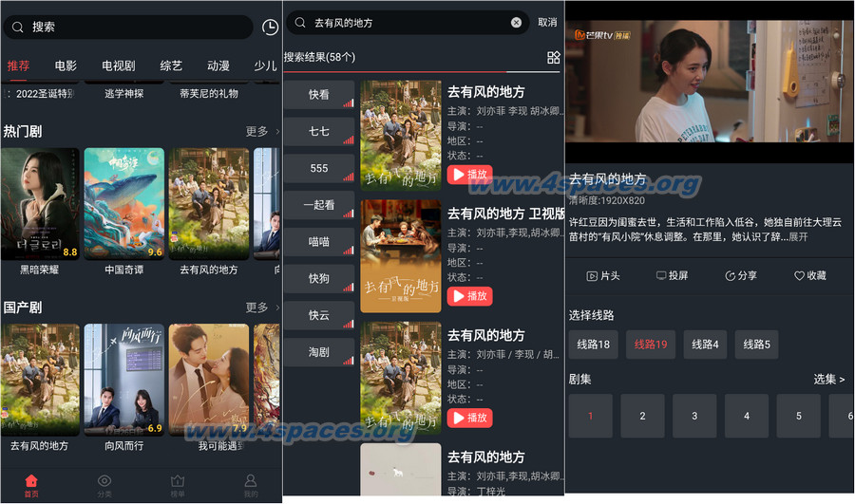Cancel the search with 取消
855x504 pixels.
(547, 22)
